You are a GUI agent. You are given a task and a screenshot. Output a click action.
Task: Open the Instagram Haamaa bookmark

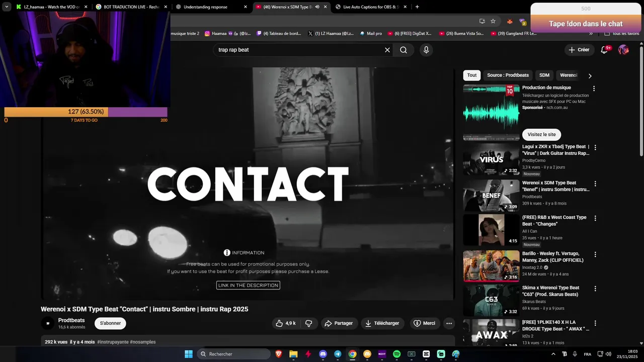[x=227, y=34]
